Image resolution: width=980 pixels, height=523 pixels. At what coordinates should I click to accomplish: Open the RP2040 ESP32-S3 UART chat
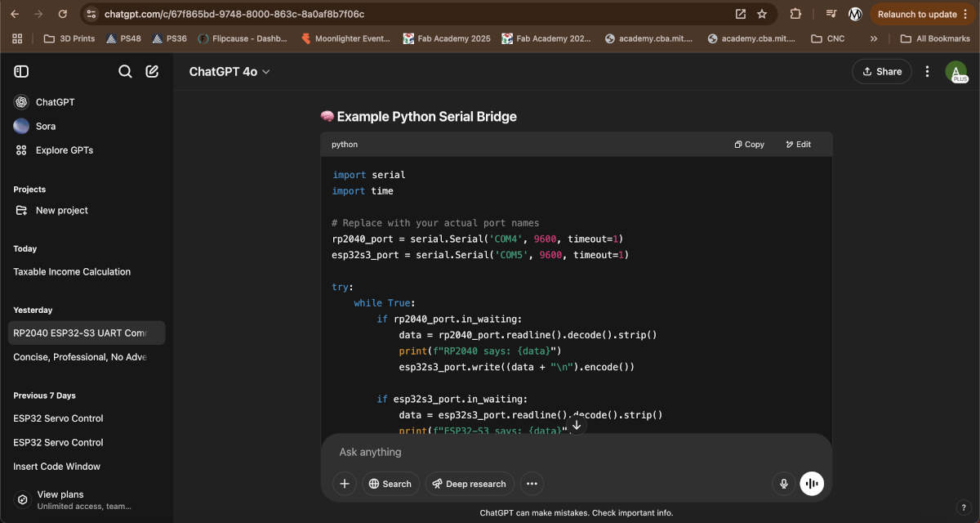(x=87, y=333)
